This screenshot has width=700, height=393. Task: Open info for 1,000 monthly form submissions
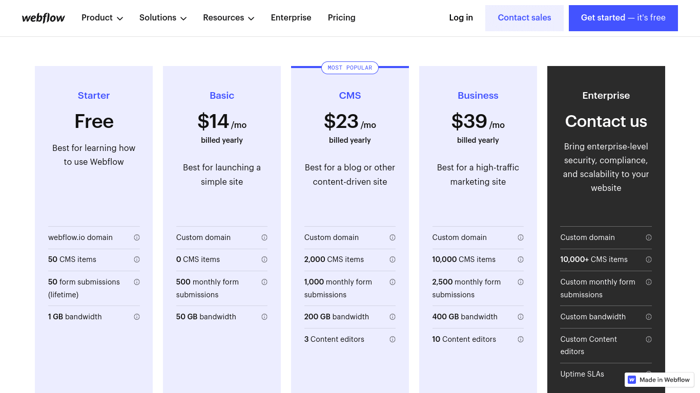(392, 282)
